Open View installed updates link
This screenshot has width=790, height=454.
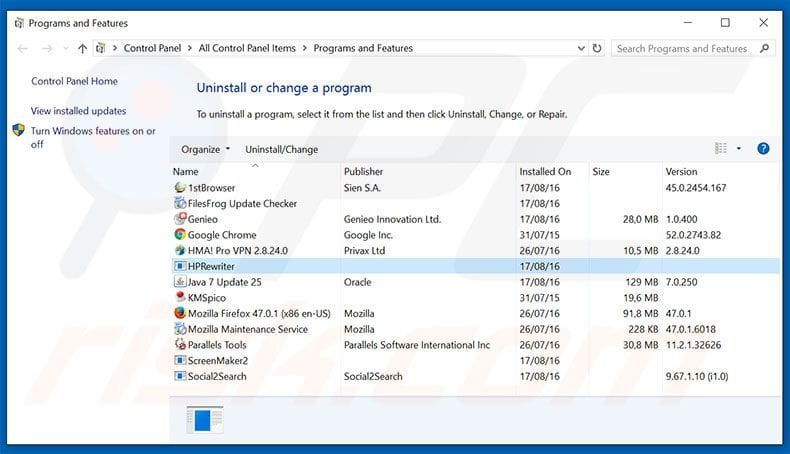click(x=79, y=111)
